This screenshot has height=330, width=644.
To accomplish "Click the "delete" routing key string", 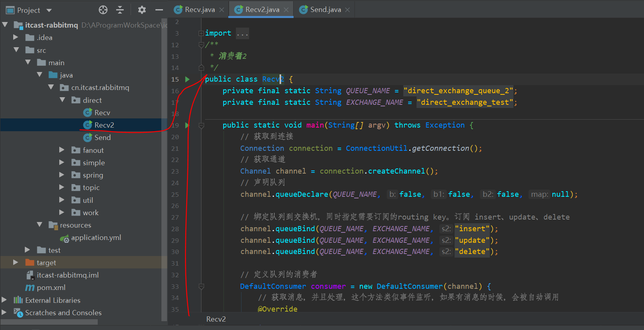I will pos(472,252).
